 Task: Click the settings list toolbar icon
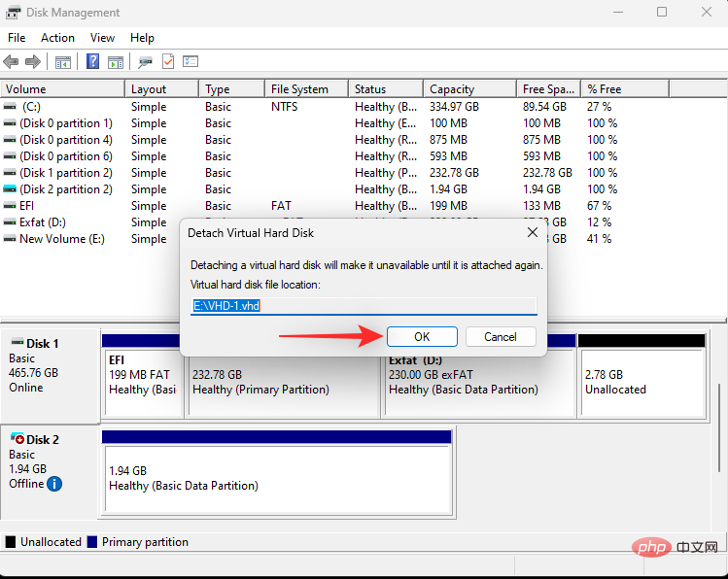[191, 61]
